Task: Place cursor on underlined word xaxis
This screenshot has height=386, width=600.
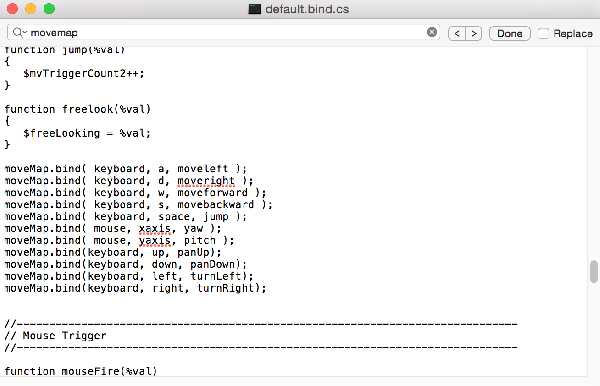Action: (155, 229)
